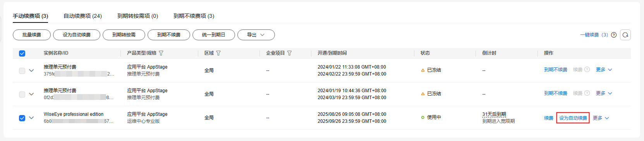
Task: Click help icon beside second row 续费
Action: pyautogui.click(x=587, y=93)
